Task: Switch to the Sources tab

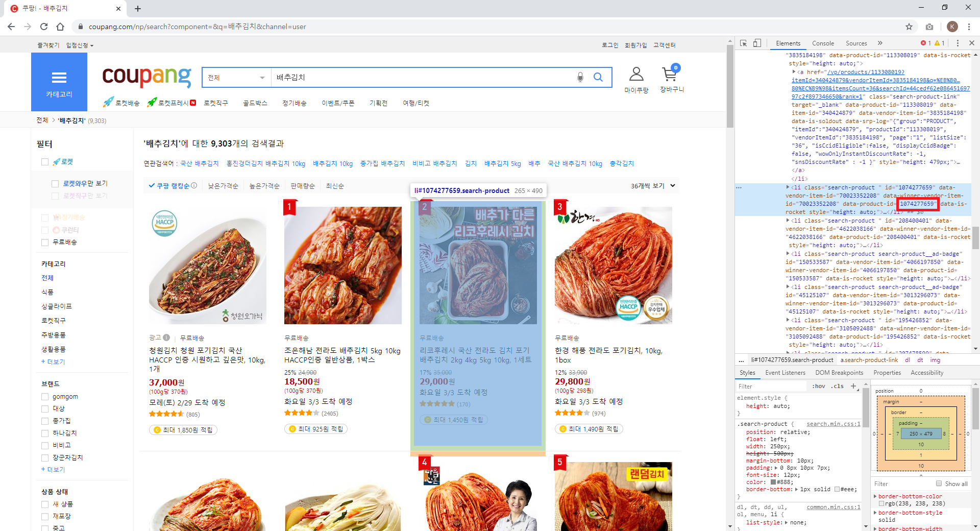Action: click(856, 43)
